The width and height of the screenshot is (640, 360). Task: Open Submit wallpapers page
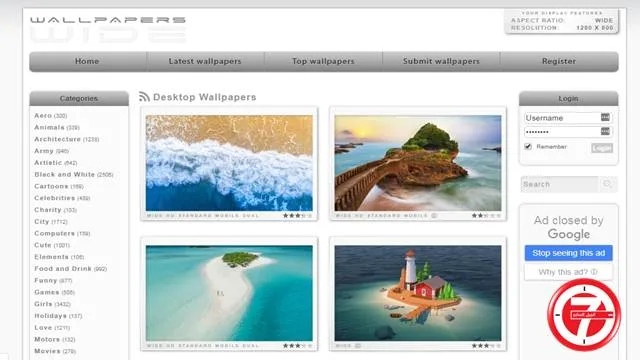point(441,61)
